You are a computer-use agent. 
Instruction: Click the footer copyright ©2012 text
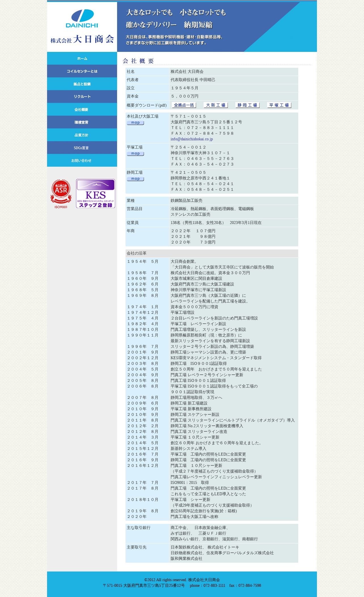(x=182, y=580)
